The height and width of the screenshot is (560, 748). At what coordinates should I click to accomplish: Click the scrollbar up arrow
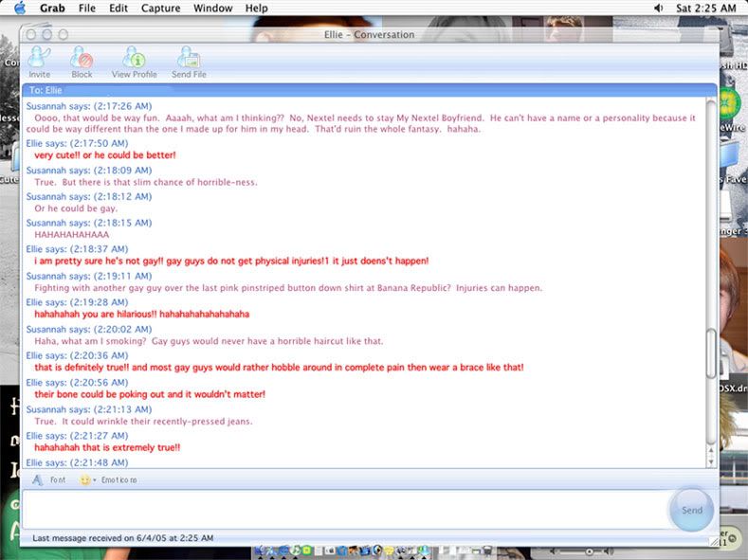click(x=711, y=450)
